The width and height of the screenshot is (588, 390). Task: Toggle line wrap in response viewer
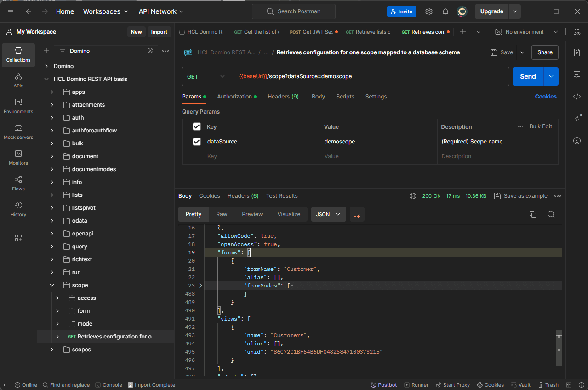coord(357,214)
